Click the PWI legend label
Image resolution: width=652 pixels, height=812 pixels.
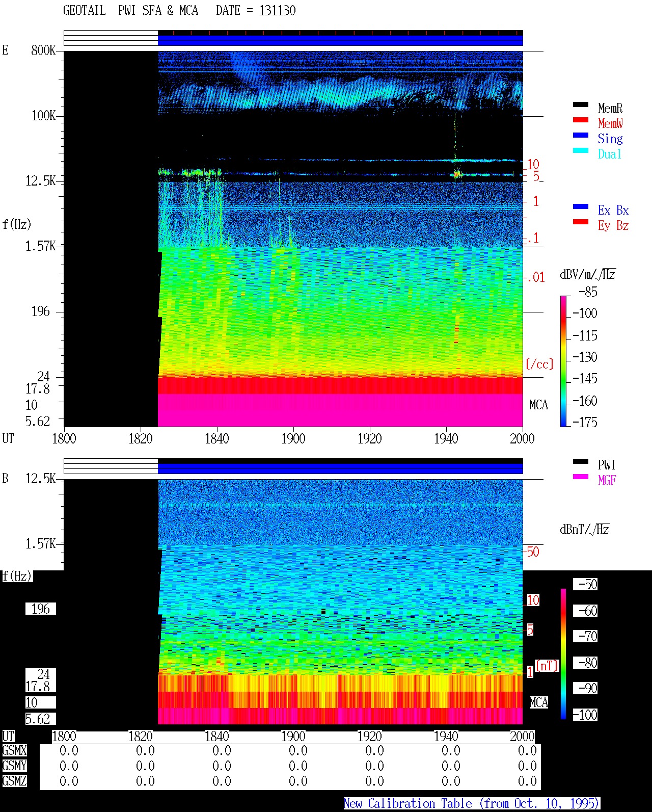coord(607,465)
